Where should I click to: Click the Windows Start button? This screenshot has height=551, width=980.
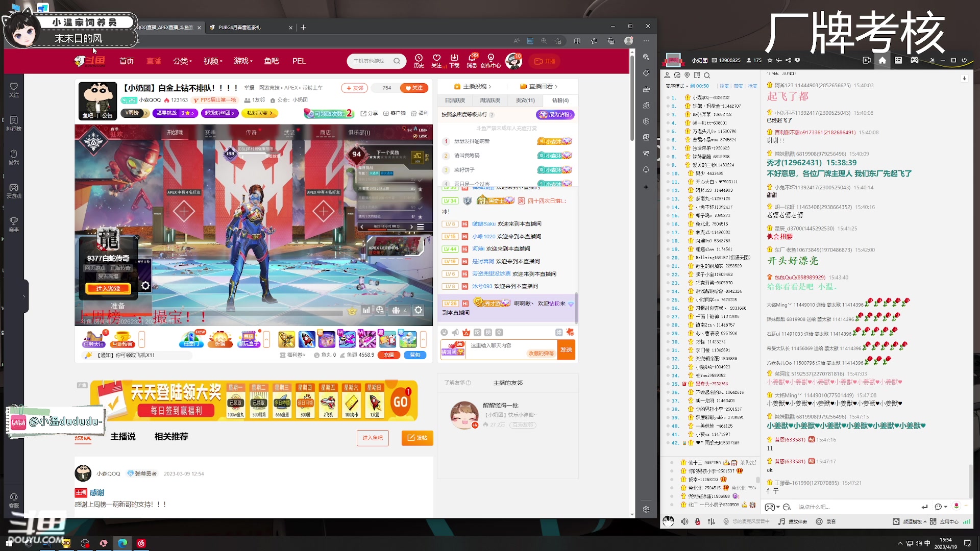[x=9, y=543]
